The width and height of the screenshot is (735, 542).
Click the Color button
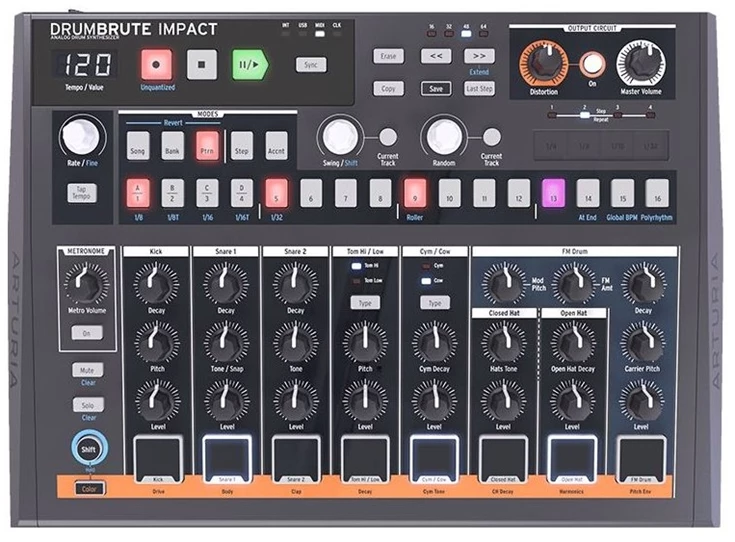coord(89,489)
